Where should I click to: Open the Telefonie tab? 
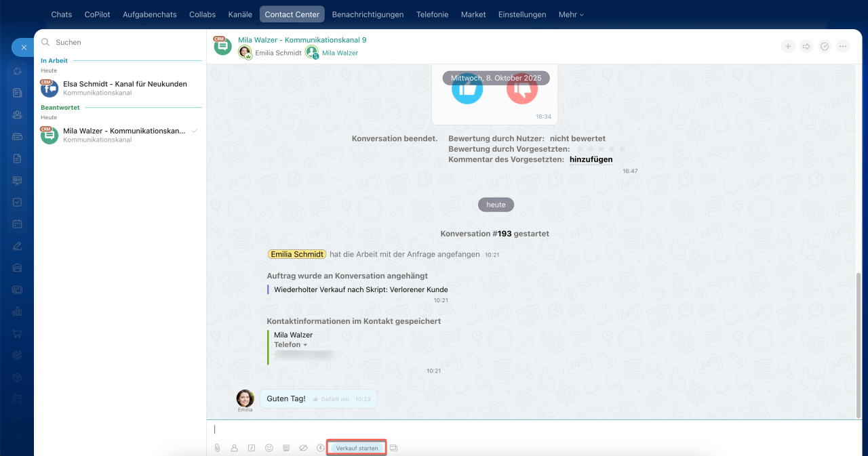tap(432, 14)
